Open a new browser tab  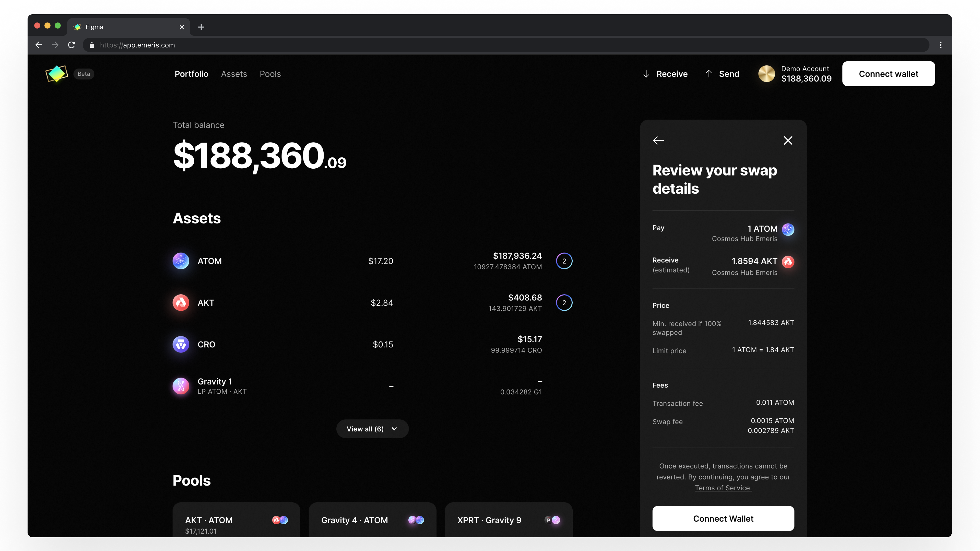coord(201,27)
